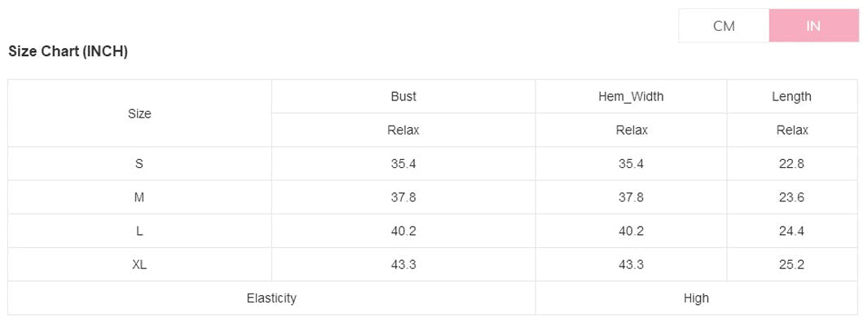Click the 25.2 length value for size XL
The width and height of the screenshot is (868, 327).
click(791, 264)
